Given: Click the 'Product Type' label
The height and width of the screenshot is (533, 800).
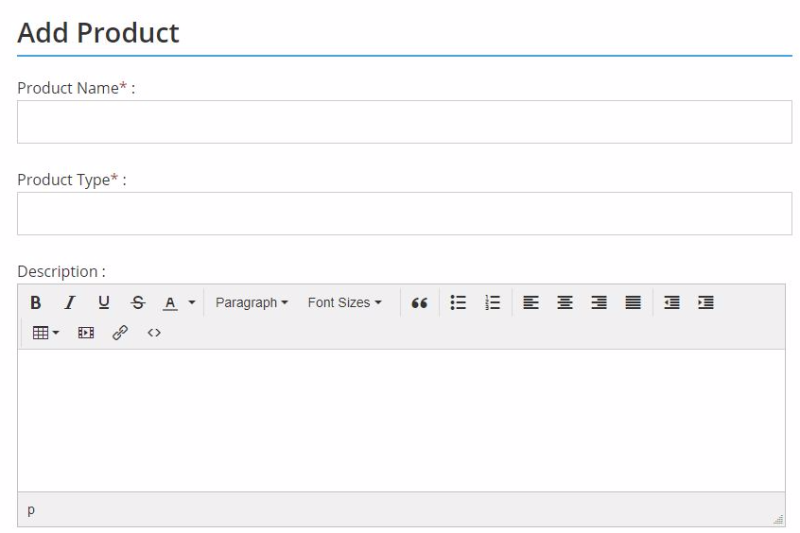Looking at the screenshot, I should click(x=72, y=180).
